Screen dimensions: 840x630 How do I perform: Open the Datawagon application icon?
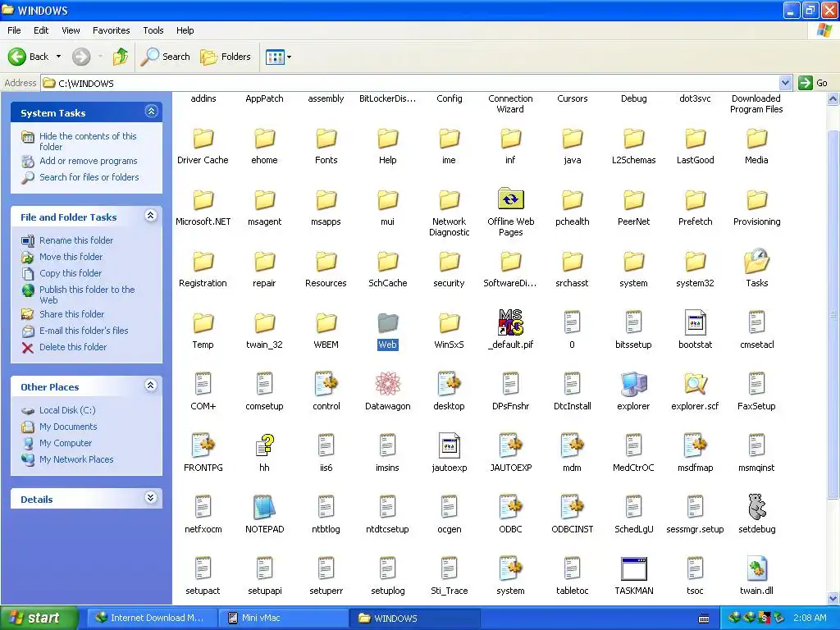[x=387, y=384]
